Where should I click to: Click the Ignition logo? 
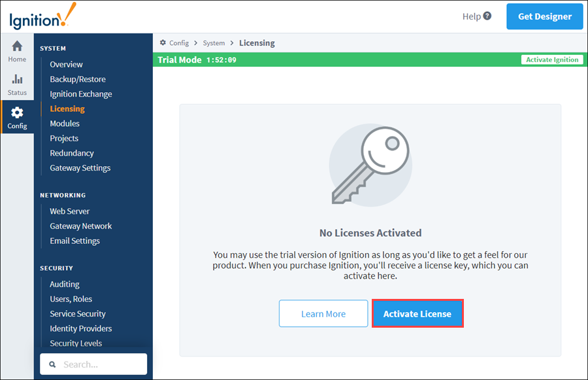pyautogui.click(x=42, y=16)
